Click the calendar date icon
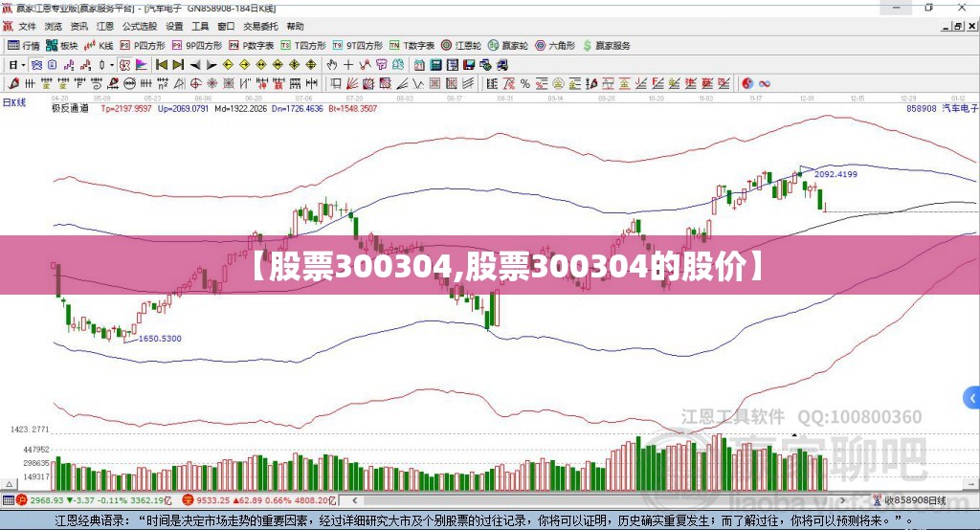 (x=419, y=65)
